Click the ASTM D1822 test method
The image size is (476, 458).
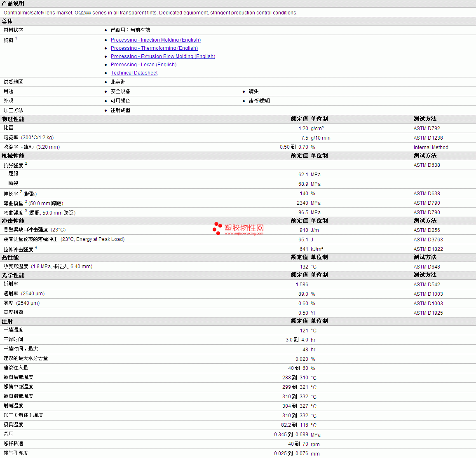(x=428, y=249)
